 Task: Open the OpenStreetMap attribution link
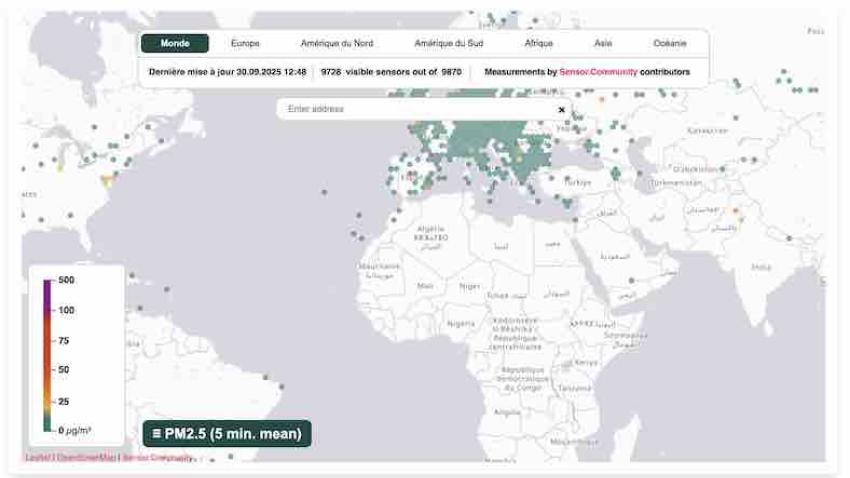pyautogui.click(x=85, y=457)
